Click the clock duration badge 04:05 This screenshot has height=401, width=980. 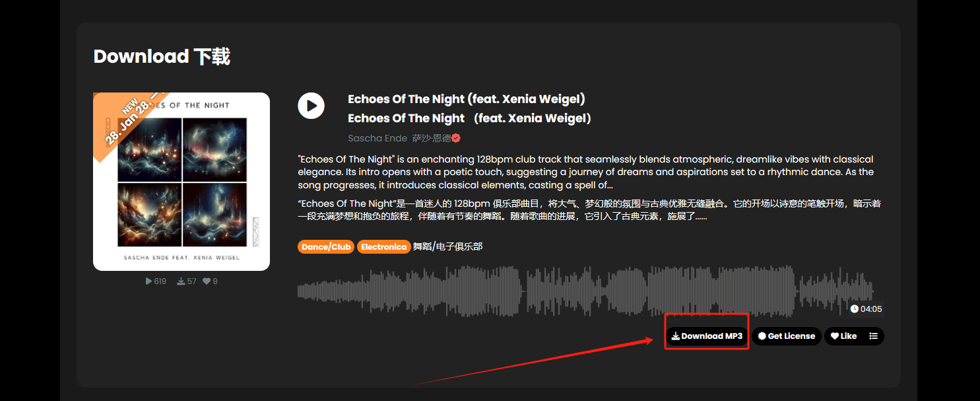coord(866,309)
